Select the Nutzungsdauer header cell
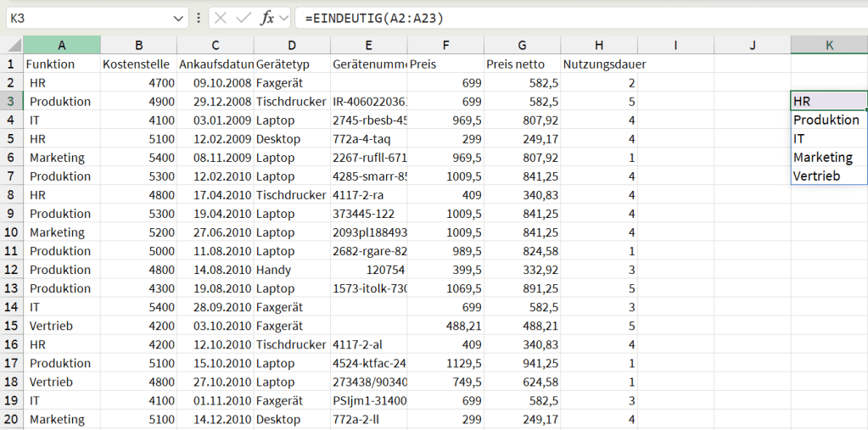 599,64
